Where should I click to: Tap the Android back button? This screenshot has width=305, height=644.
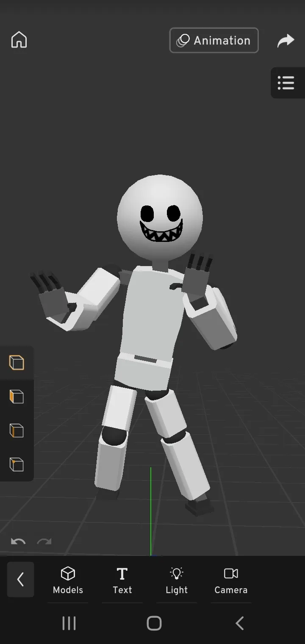(x=240, y=623)
